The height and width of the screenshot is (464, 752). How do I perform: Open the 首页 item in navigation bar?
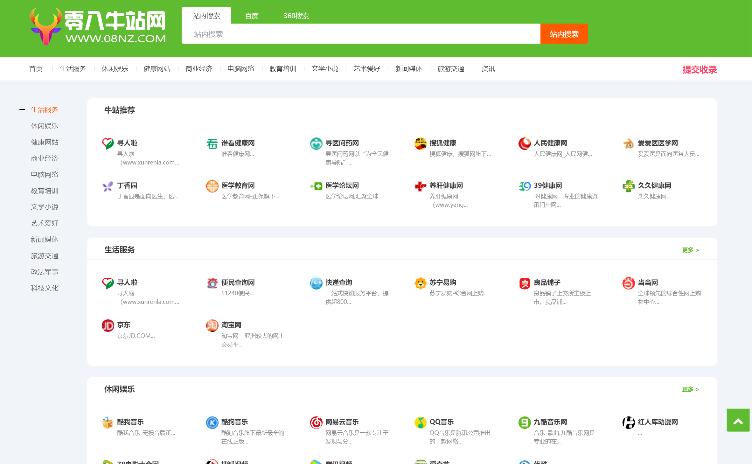point(36,69)
